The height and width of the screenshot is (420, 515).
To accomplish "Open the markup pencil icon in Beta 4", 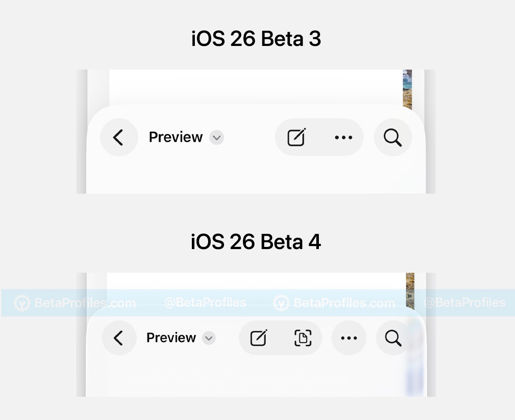I will coord(259,338).
